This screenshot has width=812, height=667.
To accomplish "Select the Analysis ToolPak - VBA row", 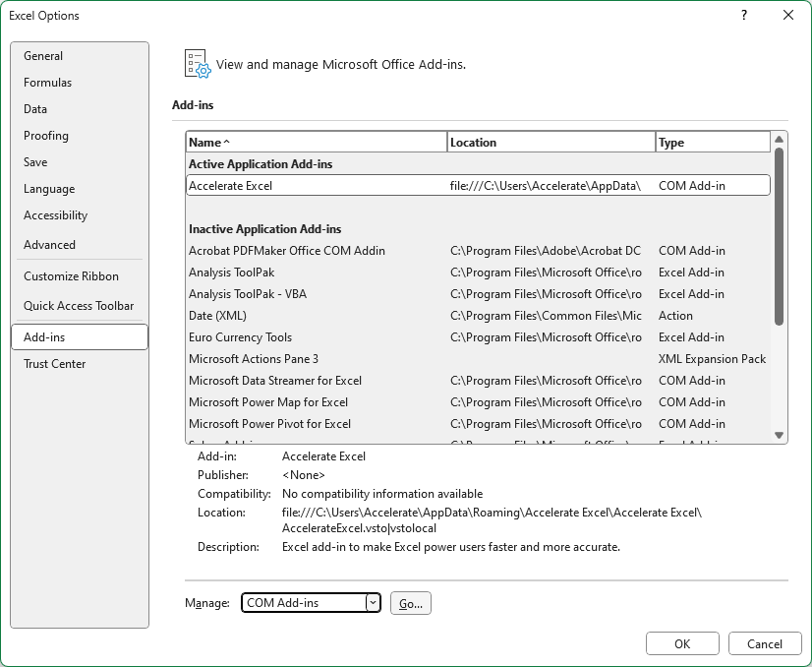I will (478, 294).
